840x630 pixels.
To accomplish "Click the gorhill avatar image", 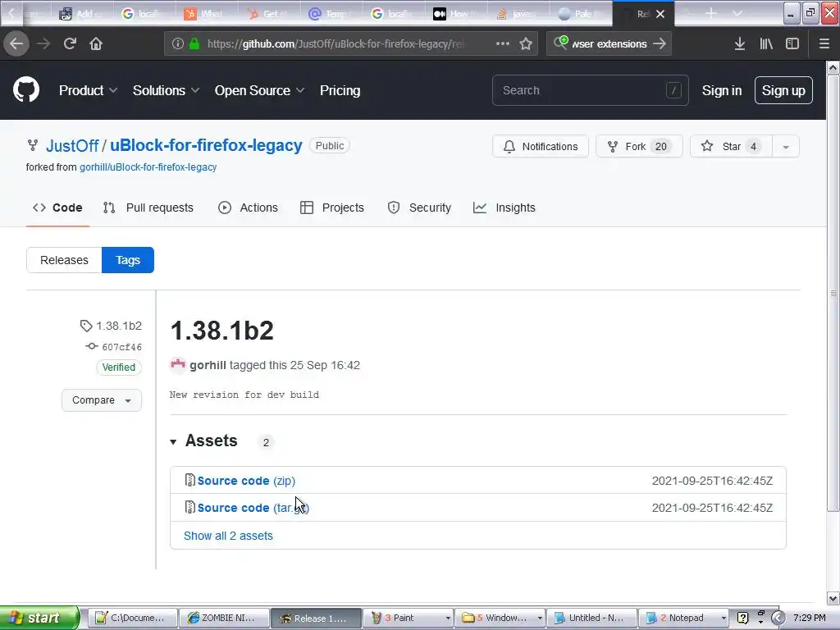I will pyautogui.click(x=177, y=365).
